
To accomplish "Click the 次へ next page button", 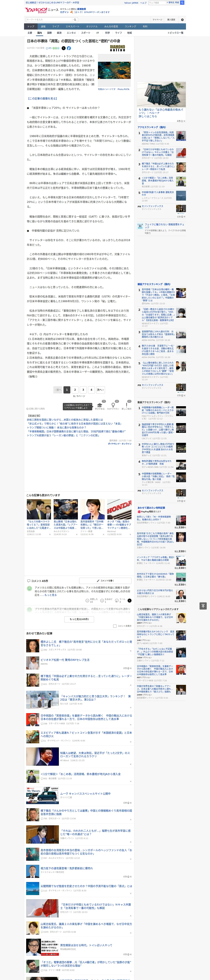I will (100, 390).
